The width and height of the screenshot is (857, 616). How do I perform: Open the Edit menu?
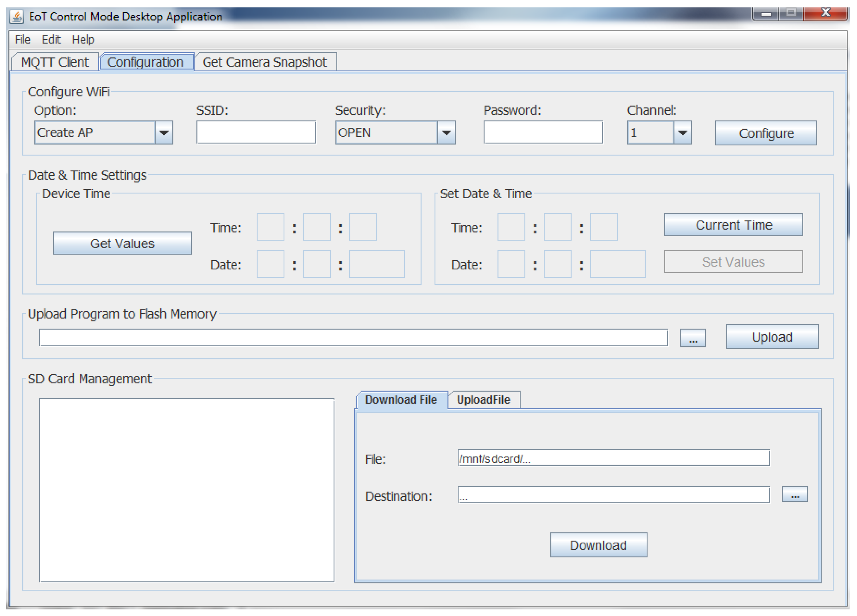click(x=51, y=40)
